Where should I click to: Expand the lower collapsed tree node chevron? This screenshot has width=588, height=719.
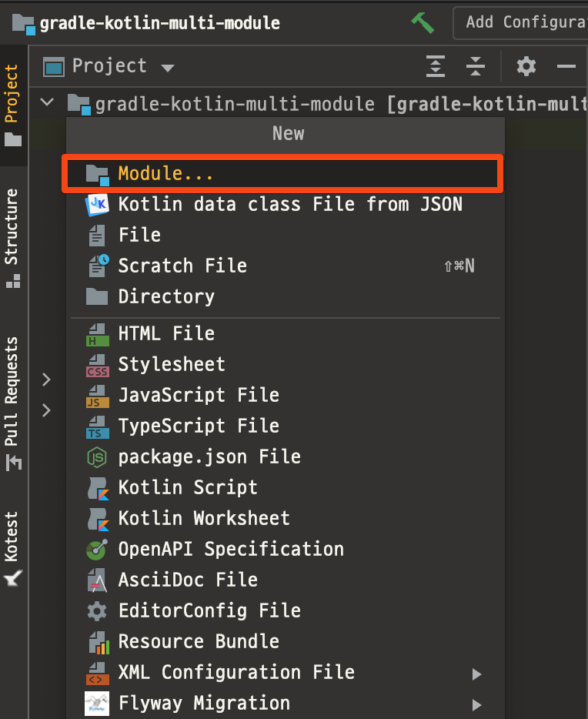(46, 410)
